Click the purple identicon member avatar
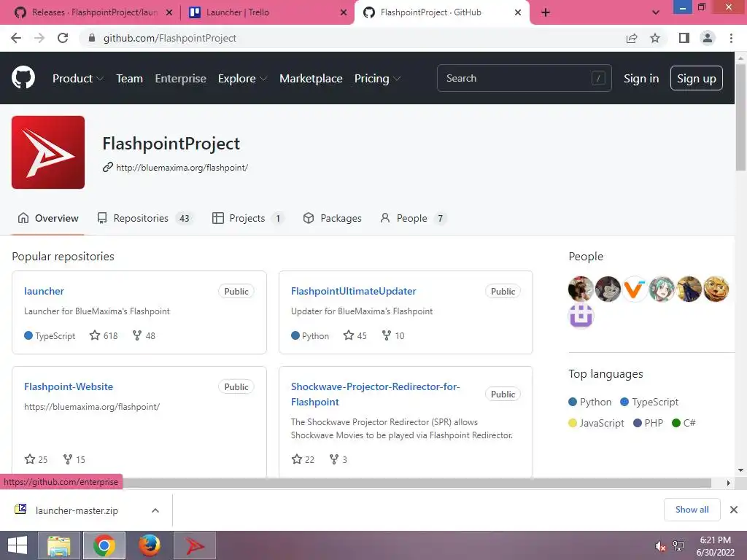This screenshot has width=747, height=560. [x=581, y=316]
